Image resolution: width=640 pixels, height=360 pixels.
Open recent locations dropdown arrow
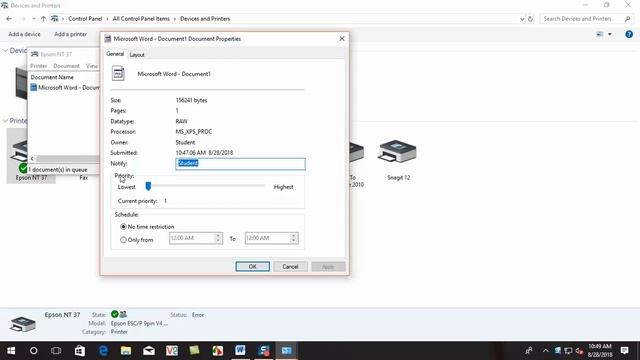click(33, 19)
